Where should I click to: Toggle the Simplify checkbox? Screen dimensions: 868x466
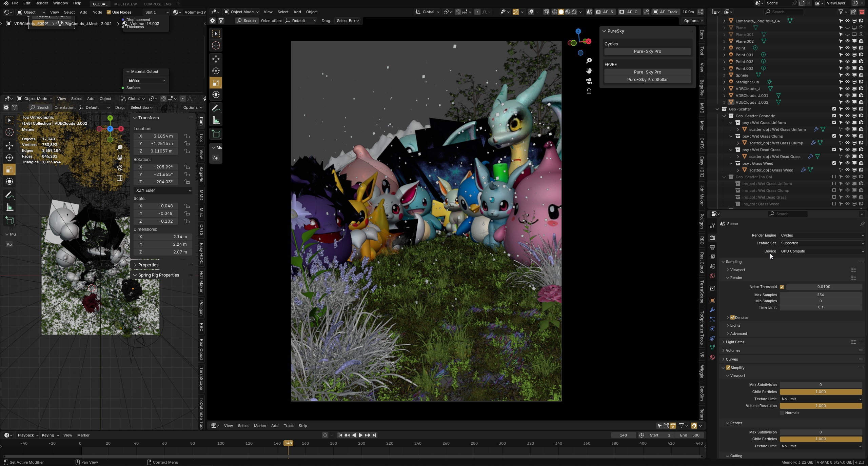[728, 368]
